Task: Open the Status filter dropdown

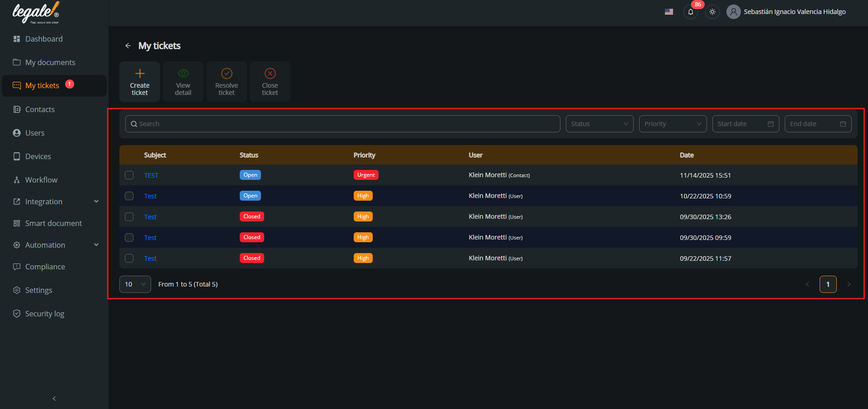Action: (x=599, y=124)
